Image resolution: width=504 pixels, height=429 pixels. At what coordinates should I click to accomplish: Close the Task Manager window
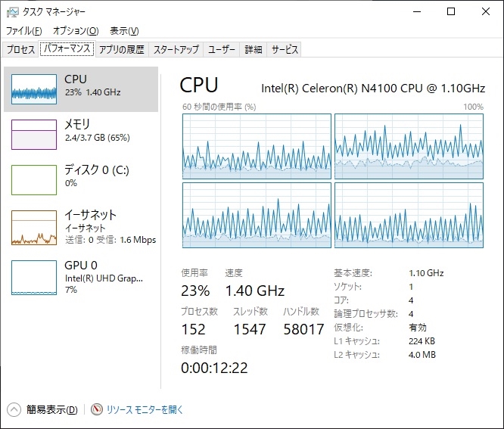point(486,12)
